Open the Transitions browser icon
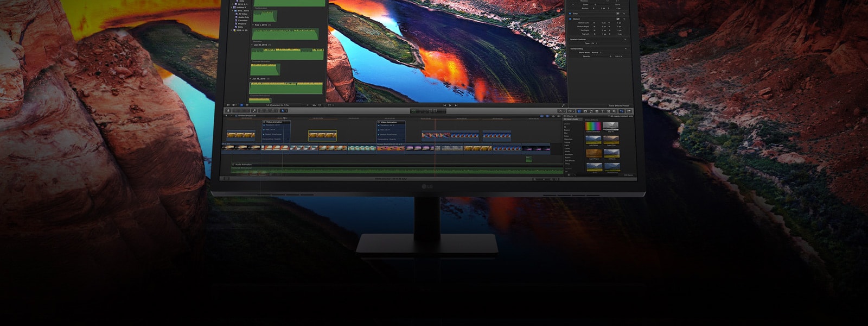 pos(597,111)
